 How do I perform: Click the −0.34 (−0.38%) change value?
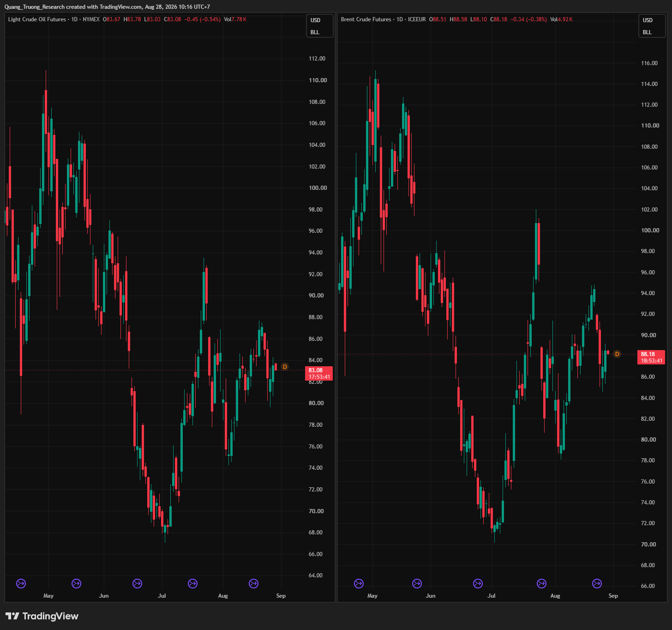[528, 19]
